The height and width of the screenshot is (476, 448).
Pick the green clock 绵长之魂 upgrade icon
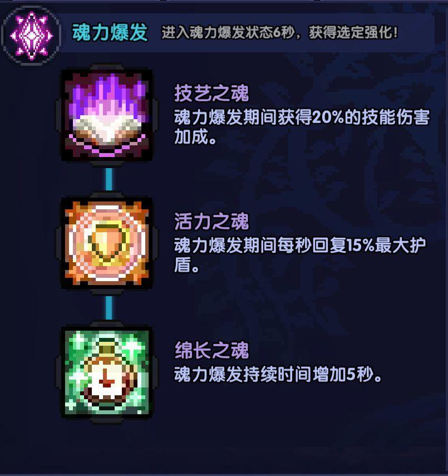[x=107, y=372]
